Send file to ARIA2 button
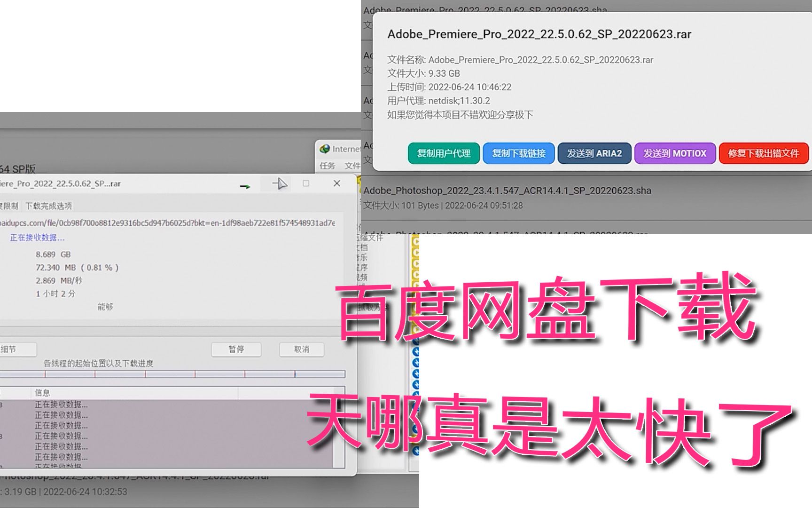 (x=594, y=153)
